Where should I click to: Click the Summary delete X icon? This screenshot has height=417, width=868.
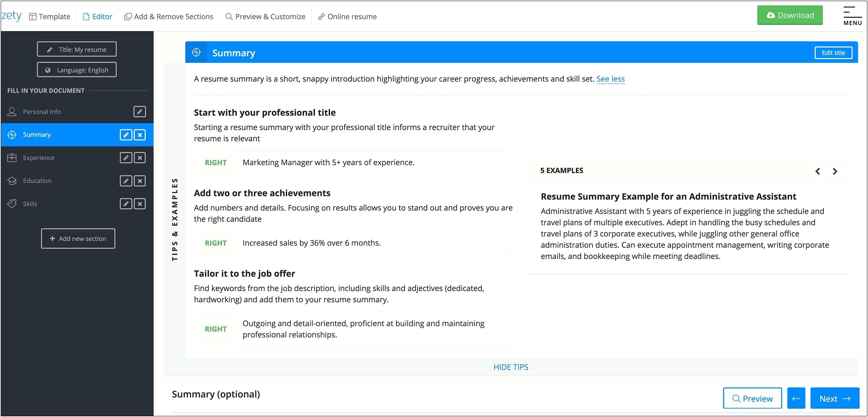point(141,134)
